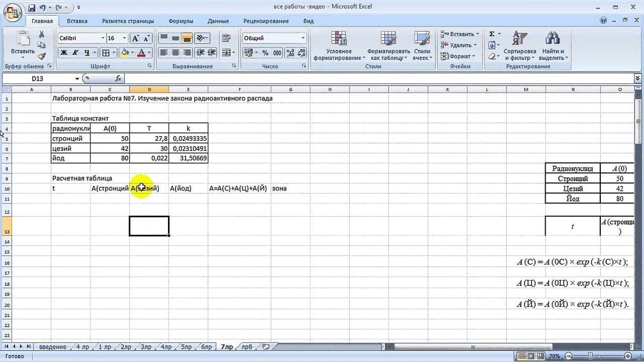Open the Разметка страницы tab
644x362 pixels.
(x=128, y=21)
